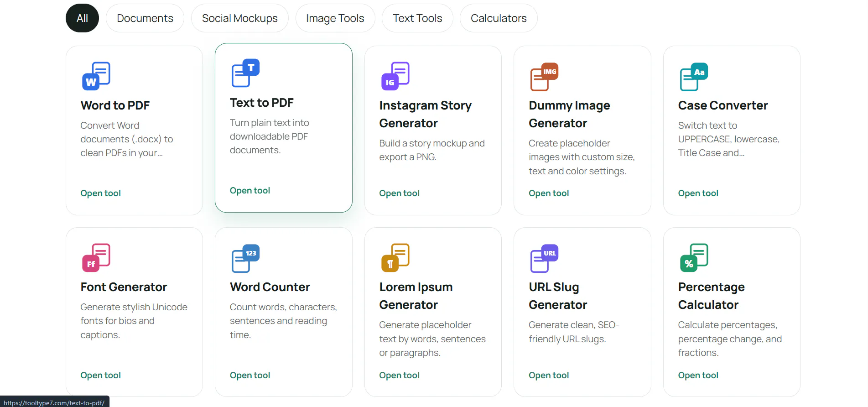Open tool link for Percentage Calculator

pyautogui.click(x=698, y=375)
